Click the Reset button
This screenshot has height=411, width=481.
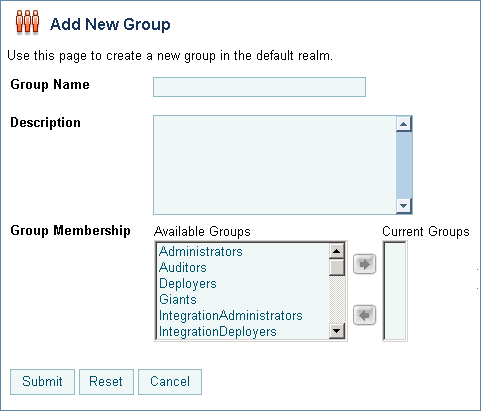[106, 382]
